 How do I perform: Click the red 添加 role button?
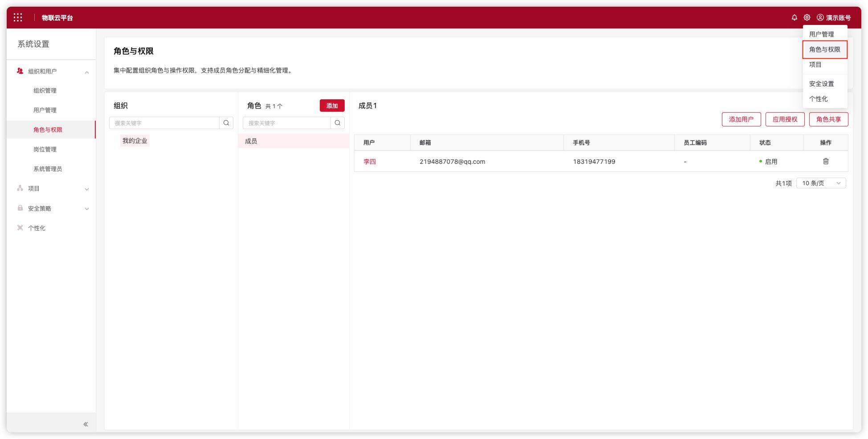332,106
